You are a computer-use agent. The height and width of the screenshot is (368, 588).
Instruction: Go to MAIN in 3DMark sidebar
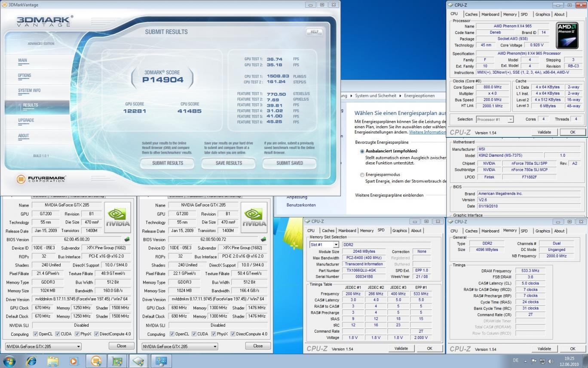(x=22, y=60)
